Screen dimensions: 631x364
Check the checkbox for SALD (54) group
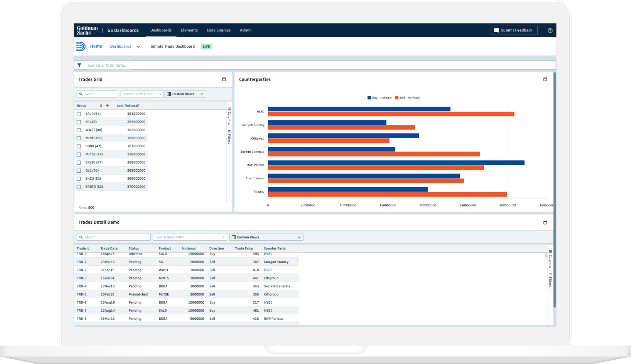click(79, 114)
